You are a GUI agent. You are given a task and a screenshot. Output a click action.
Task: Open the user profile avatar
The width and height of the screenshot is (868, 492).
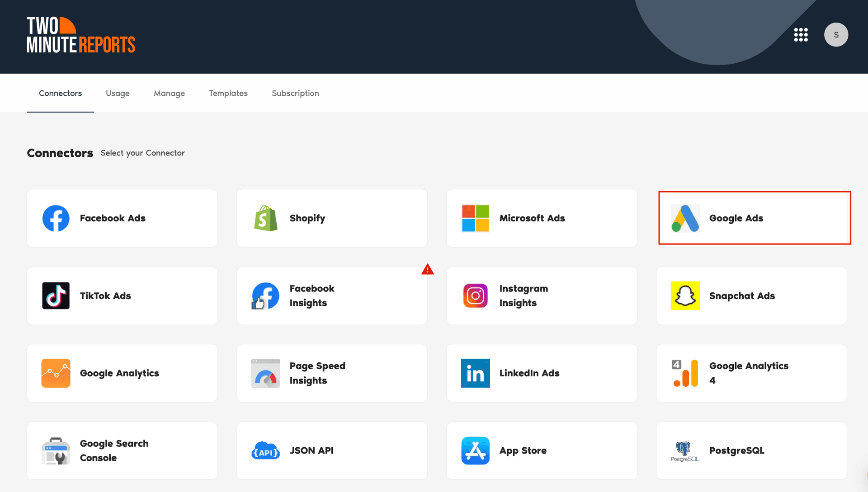click(x=836, y=35)
